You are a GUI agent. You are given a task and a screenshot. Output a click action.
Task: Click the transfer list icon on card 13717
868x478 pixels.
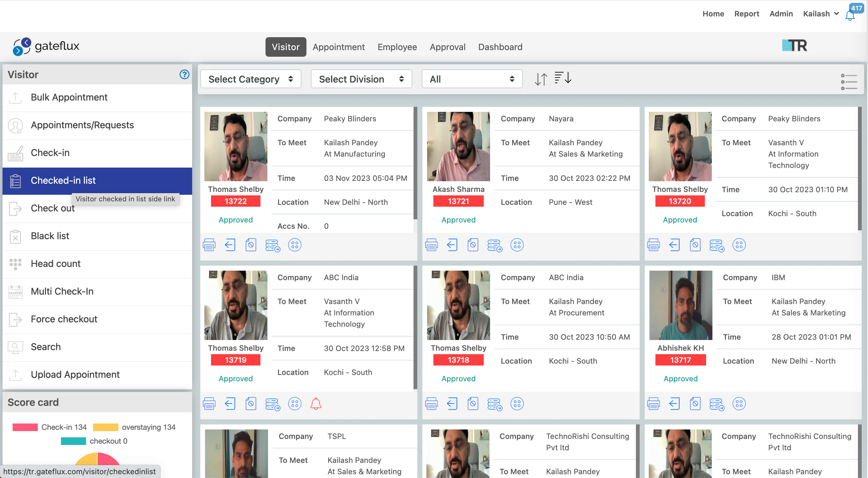717,404
